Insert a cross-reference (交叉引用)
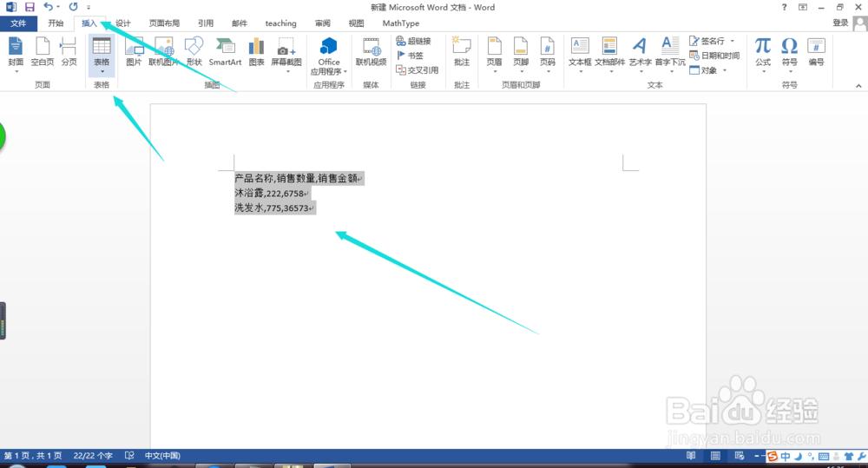 click(x=418, y=70)
